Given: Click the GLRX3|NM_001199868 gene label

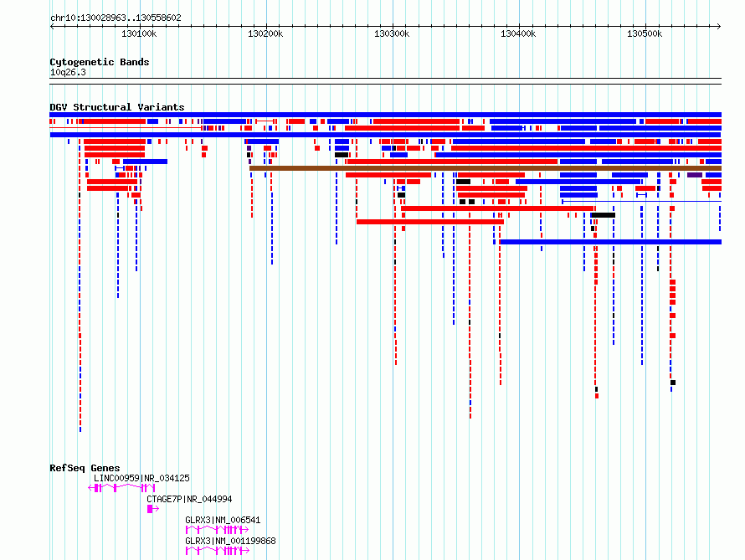Looking at the screenshot, I should (230, 541).
